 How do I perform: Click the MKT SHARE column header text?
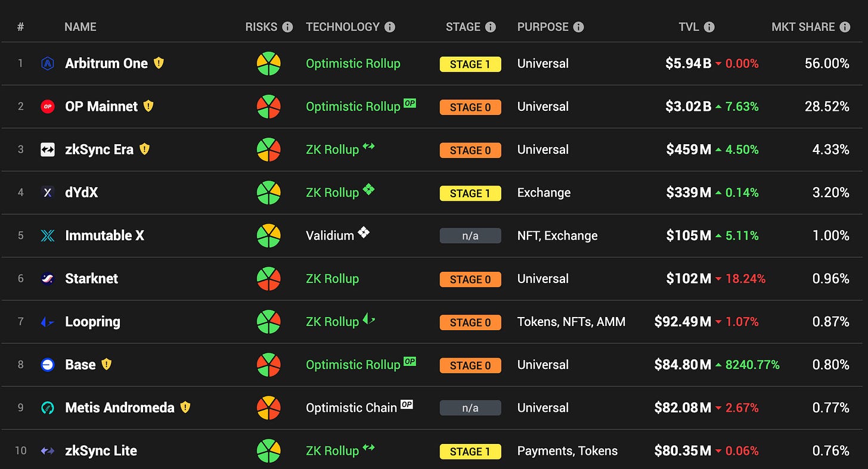pos(803,27)
